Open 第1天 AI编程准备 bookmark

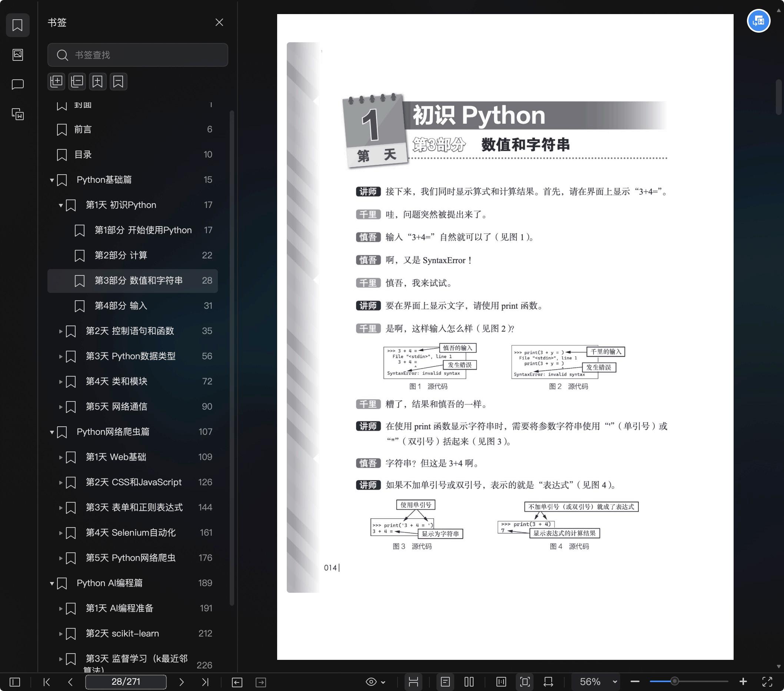(133, 608)
